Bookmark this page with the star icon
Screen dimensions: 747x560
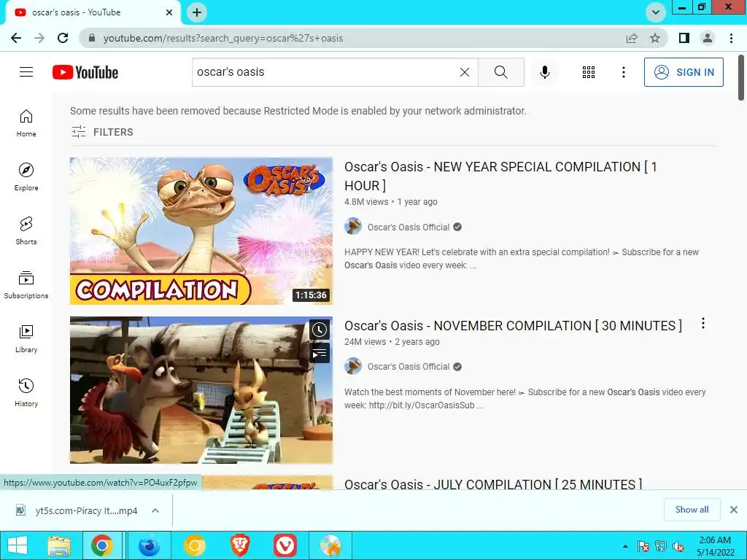(655, 38)
